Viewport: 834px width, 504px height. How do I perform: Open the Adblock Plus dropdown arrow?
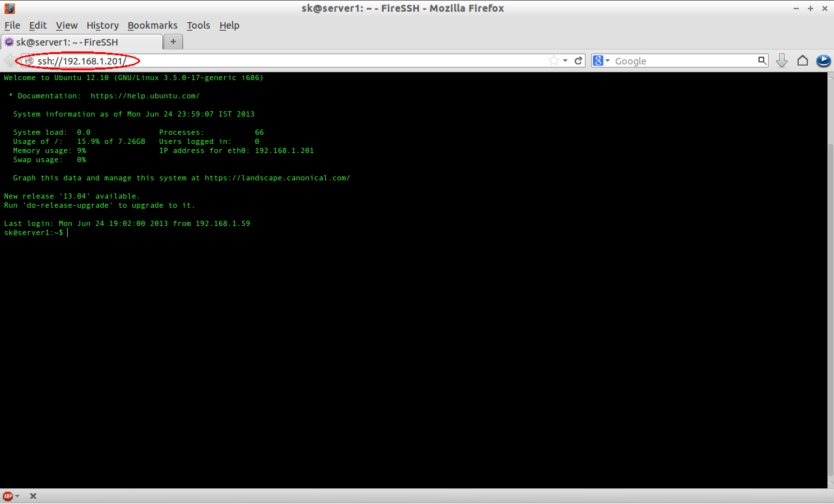[x=17, y=496]
